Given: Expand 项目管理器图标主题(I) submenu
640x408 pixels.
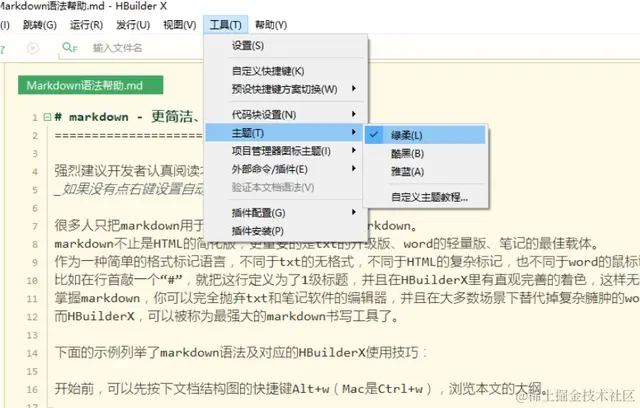Looking at the screenshot, I should [286, 151].
